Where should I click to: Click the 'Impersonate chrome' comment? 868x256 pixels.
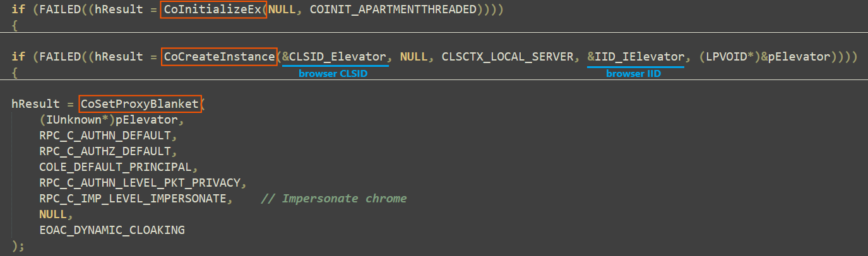(x=333, y=199)
